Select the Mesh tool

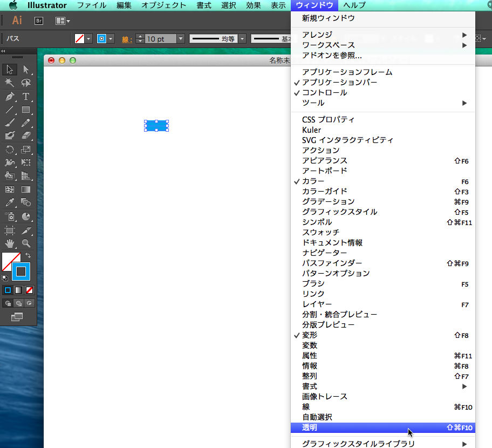tap(10, 189)
